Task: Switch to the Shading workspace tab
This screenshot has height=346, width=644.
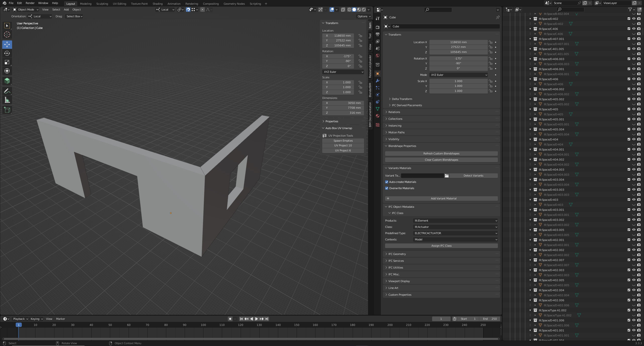Action: pos(157,4)
